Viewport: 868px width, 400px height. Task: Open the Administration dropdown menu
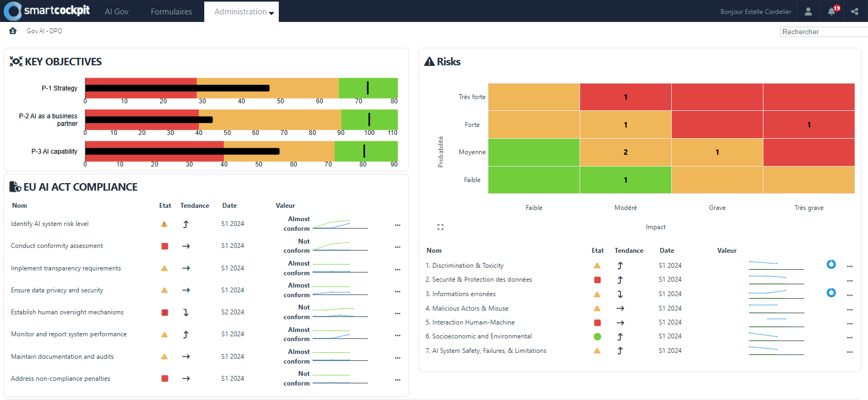click(243, 12)
